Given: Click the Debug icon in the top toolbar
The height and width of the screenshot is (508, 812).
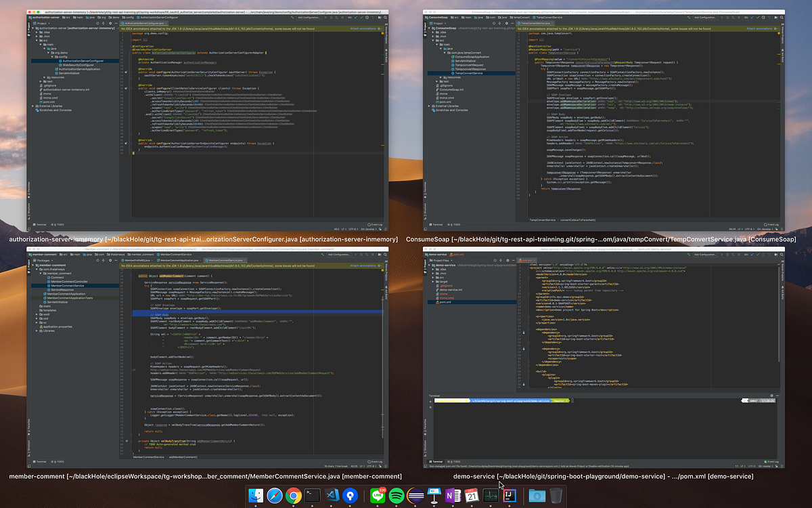Looking at the screenshot, I should (x=331, y=17).
